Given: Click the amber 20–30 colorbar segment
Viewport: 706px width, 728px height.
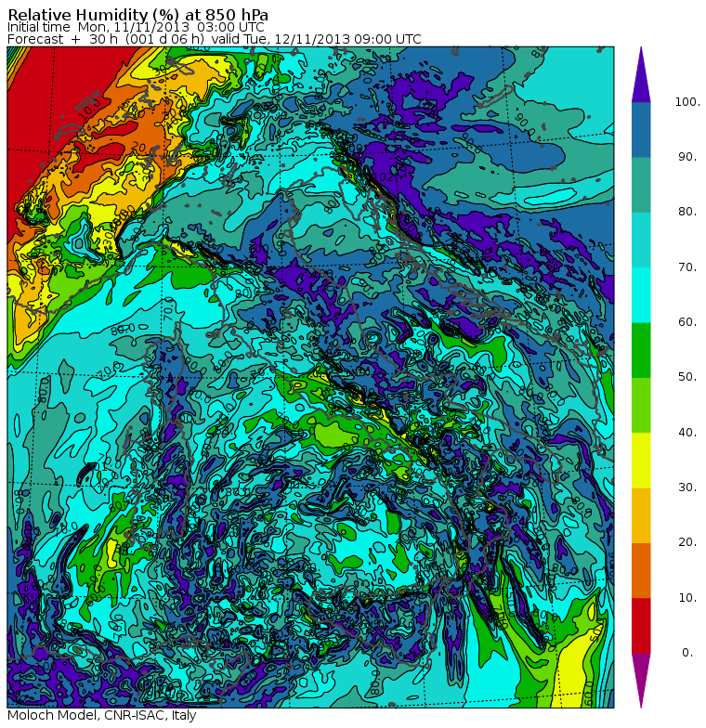Looking at the screenshot, I should pos(641,515).
